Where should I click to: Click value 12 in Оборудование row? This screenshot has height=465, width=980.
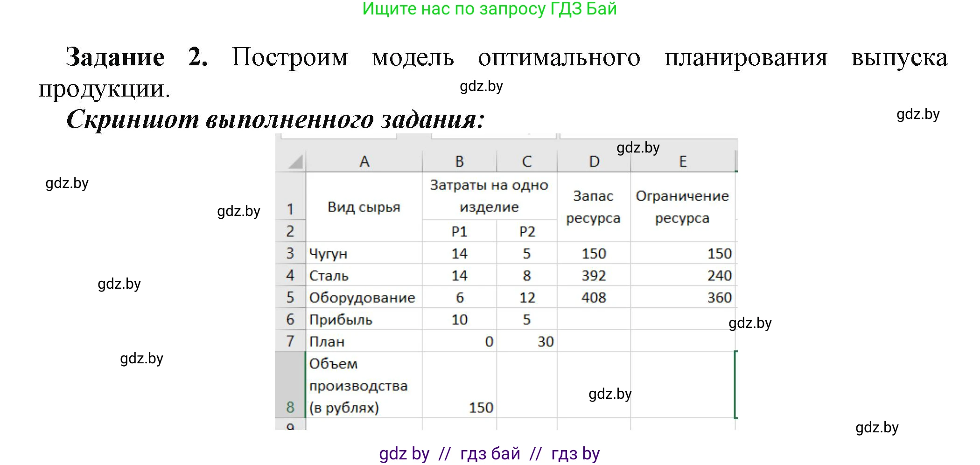click(527, 297)
